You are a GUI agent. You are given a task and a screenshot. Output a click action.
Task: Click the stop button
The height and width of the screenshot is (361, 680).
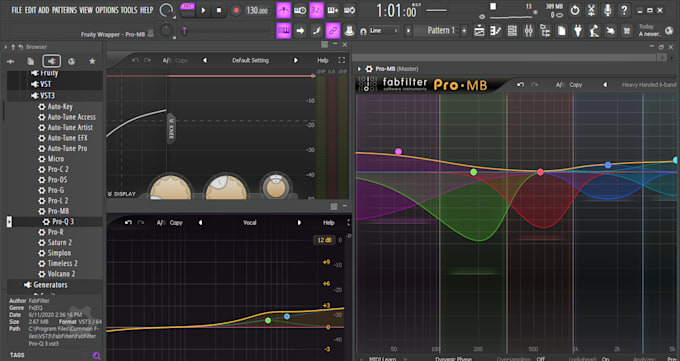tap(219, 10)
